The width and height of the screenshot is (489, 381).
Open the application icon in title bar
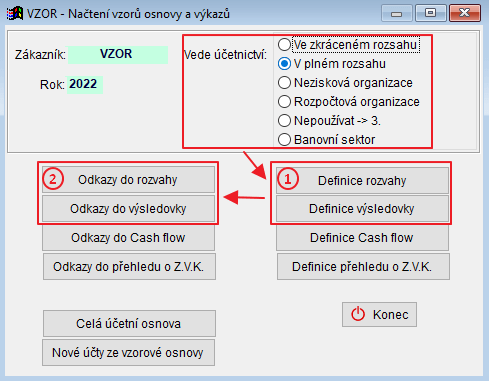point(15,14)
